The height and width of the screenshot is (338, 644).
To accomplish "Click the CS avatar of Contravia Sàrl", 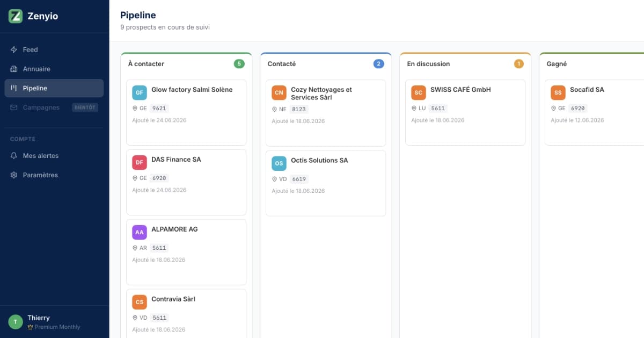I will tap(140, 302).
